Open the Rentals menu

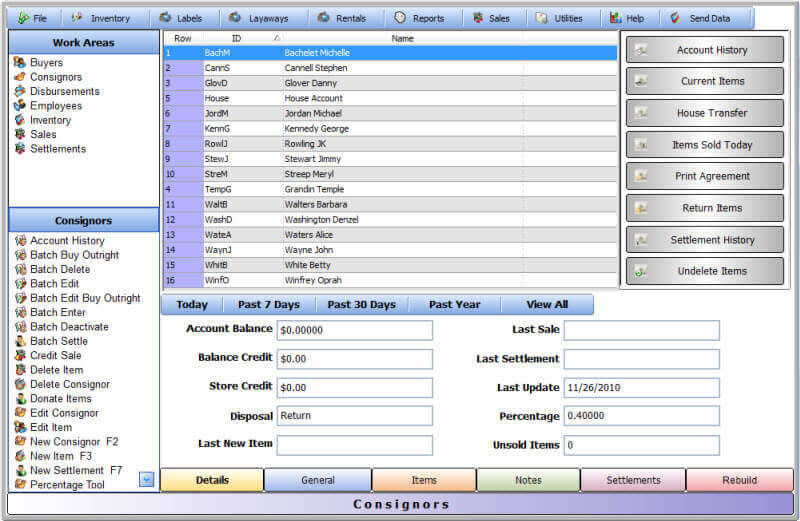coord(342,18)
